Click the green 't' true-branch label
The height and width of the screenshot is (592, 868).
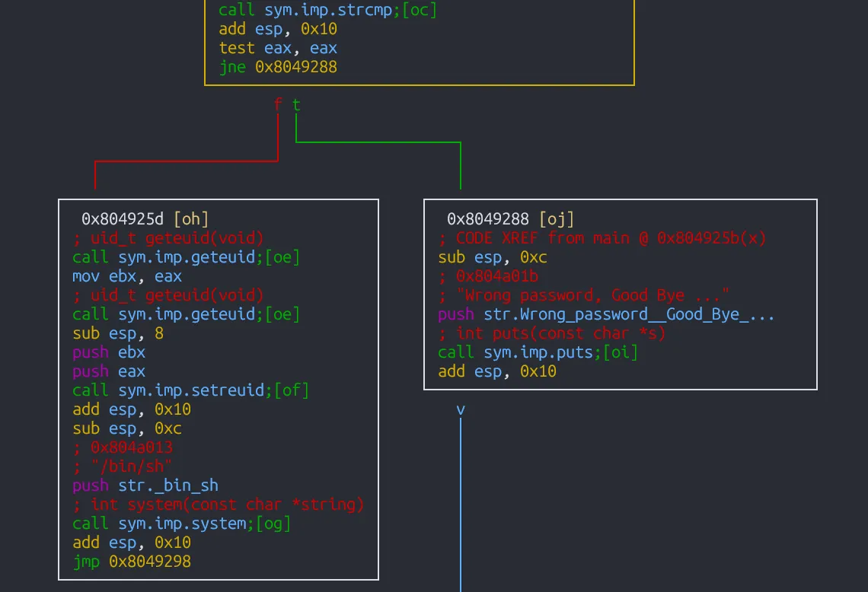pyautogui.click(x=296, y=105)
